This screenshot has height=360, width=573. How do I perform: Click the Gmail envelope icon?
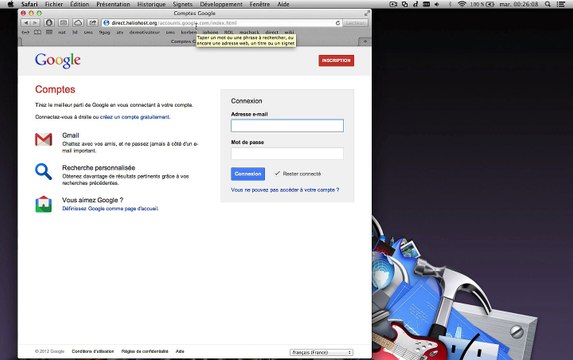[x=43, y=140]
